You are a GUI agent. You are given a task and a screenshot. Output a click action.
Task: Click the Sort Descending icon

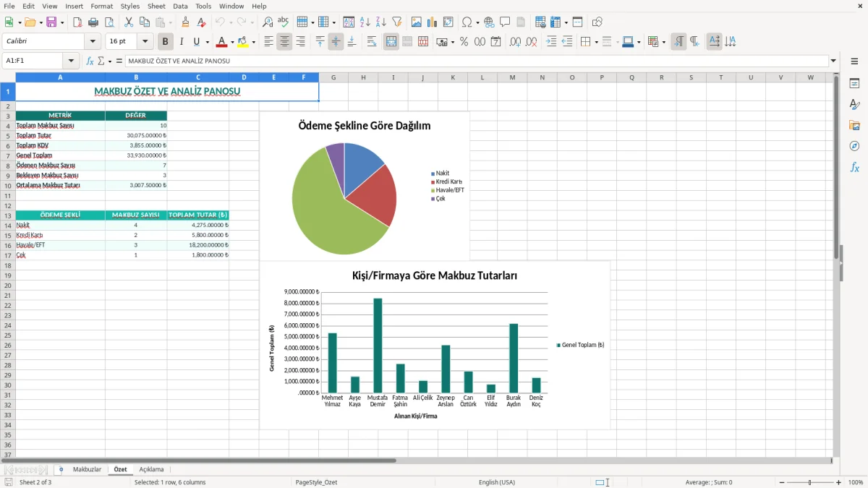coord(380,22)
